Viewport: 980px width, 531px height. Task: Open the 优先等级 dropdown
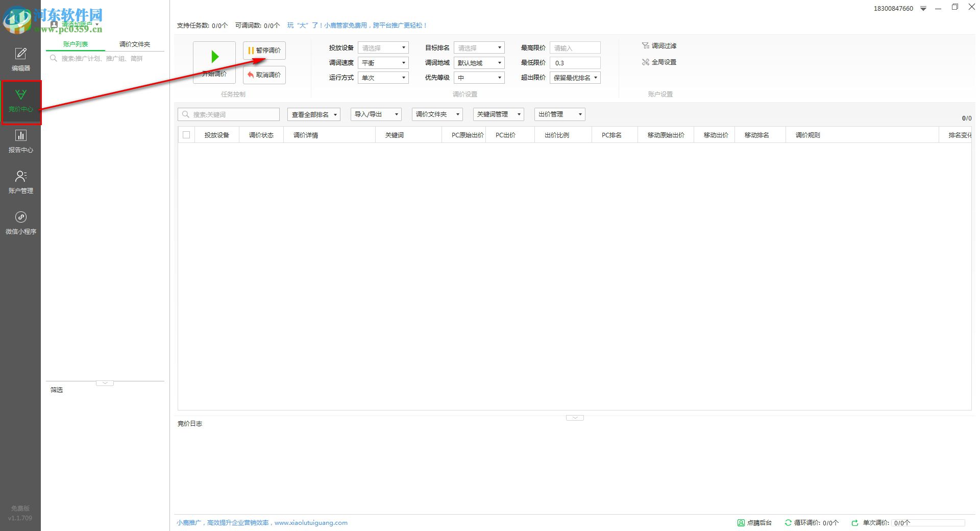tap(479, 78)
